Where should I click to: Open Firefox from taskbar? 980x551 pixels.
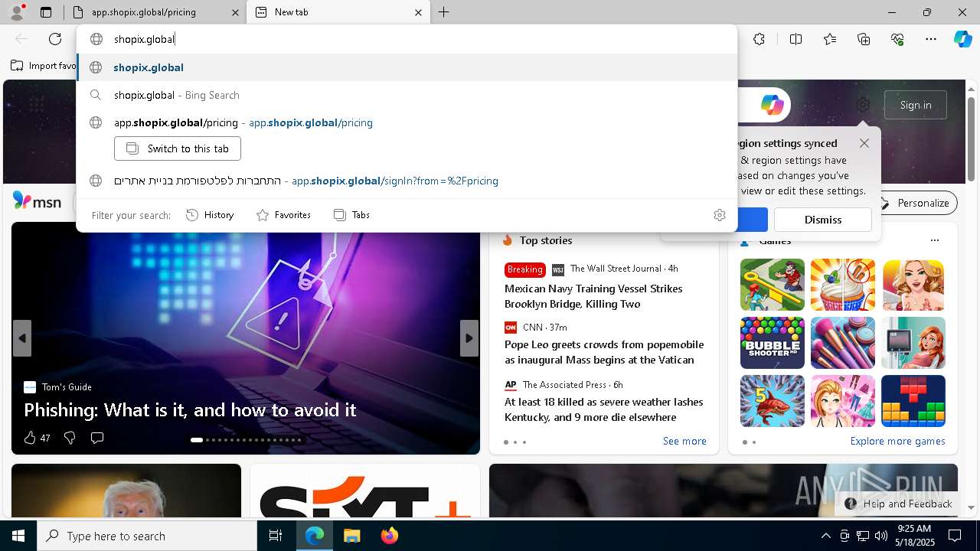(389, 536)
